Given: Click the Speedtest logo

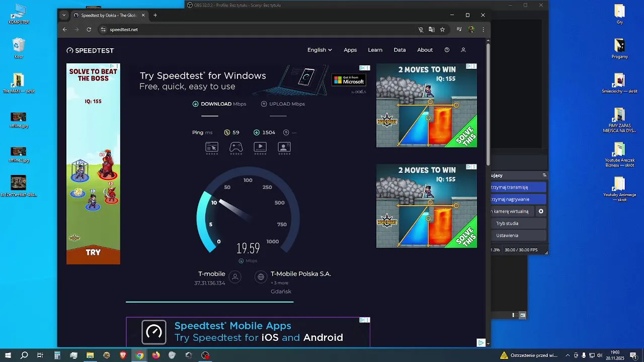Looking at the screenshot, I should tap(90, 50).
